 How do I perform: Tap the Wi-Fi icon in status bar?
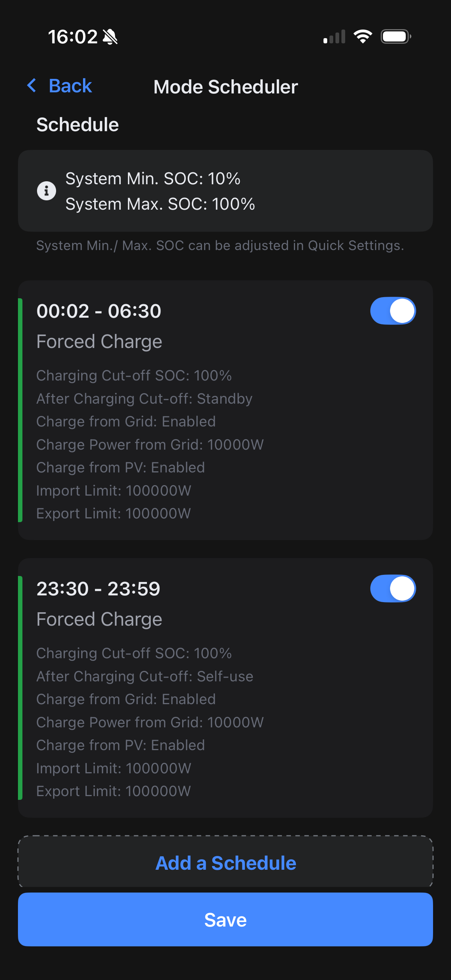[363, 37]
